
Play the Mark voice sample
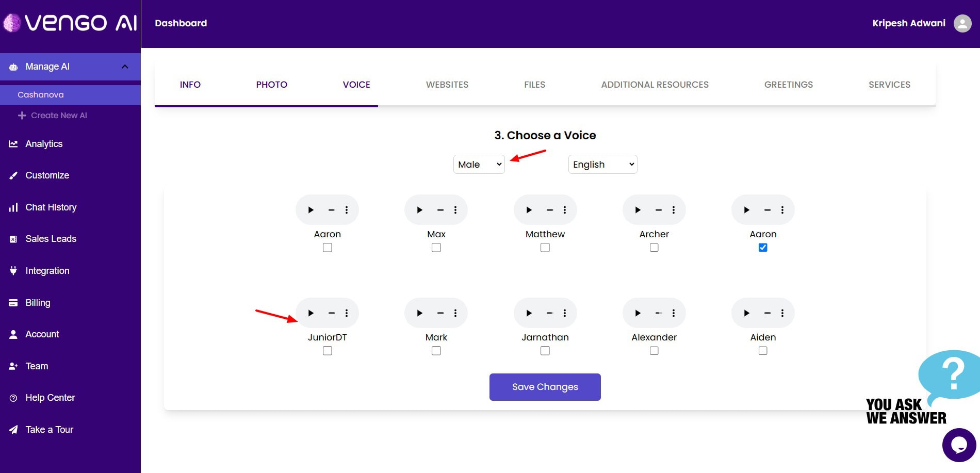420,313
